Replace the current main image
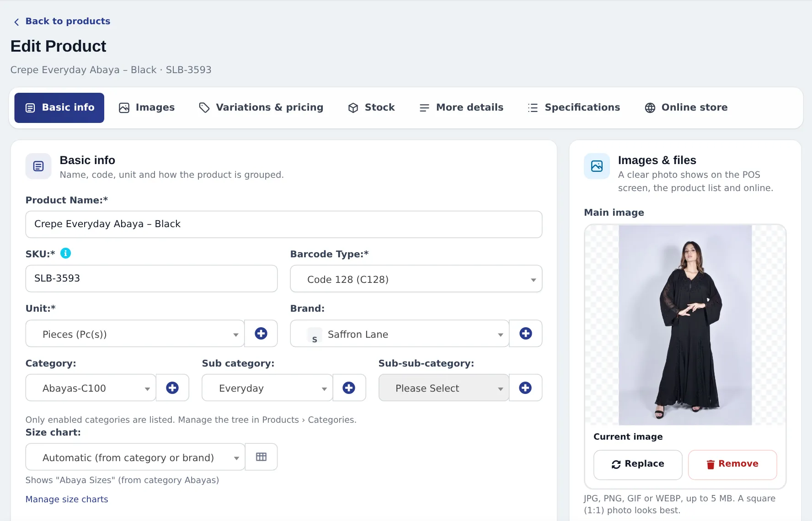Image resolution: width=812 pixels, height=521 pixels. pyautogui.click(x=638, y=464)
